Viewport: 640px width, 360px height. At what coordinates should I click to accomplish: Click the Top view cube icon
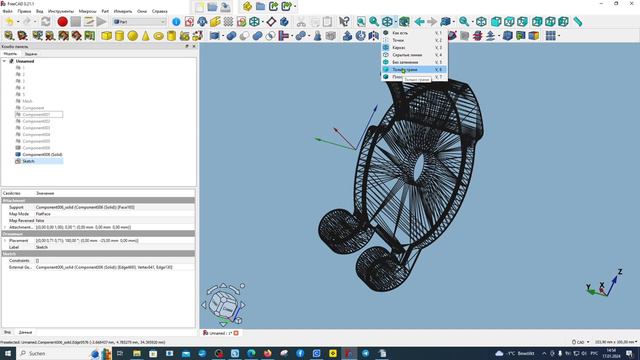(509, 22)
